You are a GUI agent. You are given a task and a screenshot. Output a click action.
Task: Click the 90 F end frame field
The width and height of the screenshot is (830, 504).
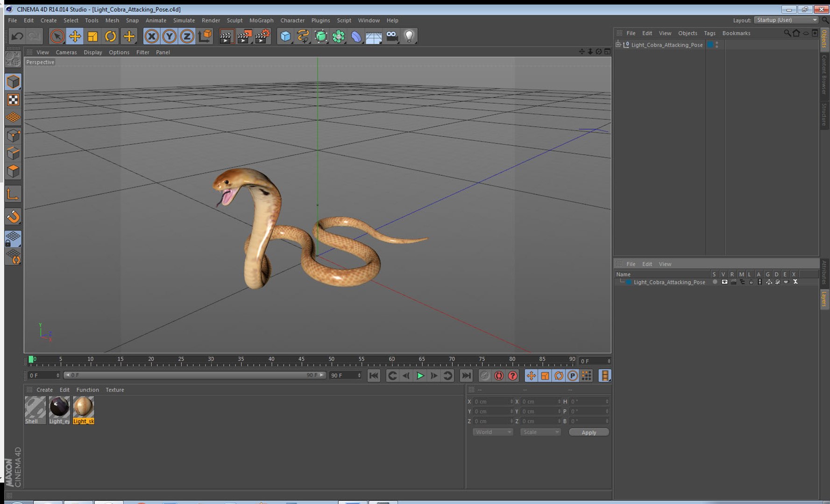pos(346,375)
